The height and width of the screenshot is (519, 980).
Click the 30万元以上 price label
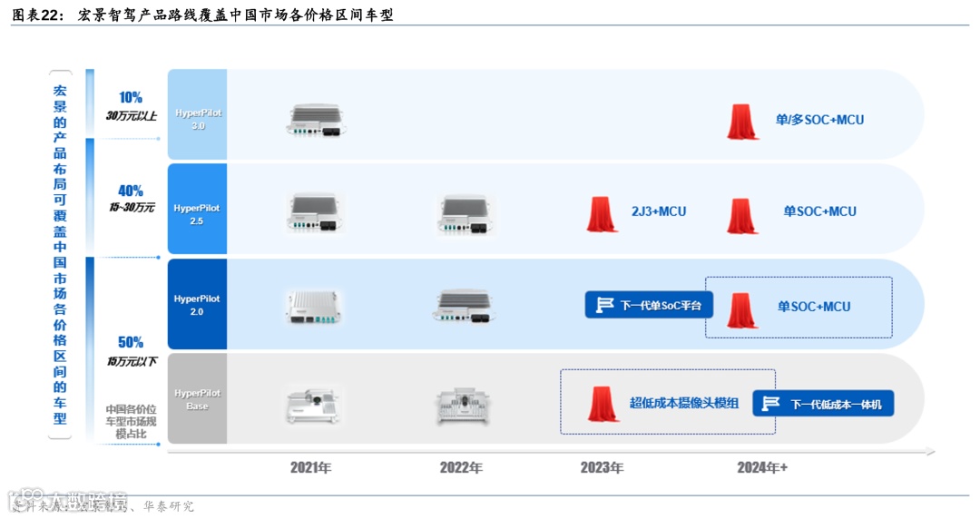(132, 115)
